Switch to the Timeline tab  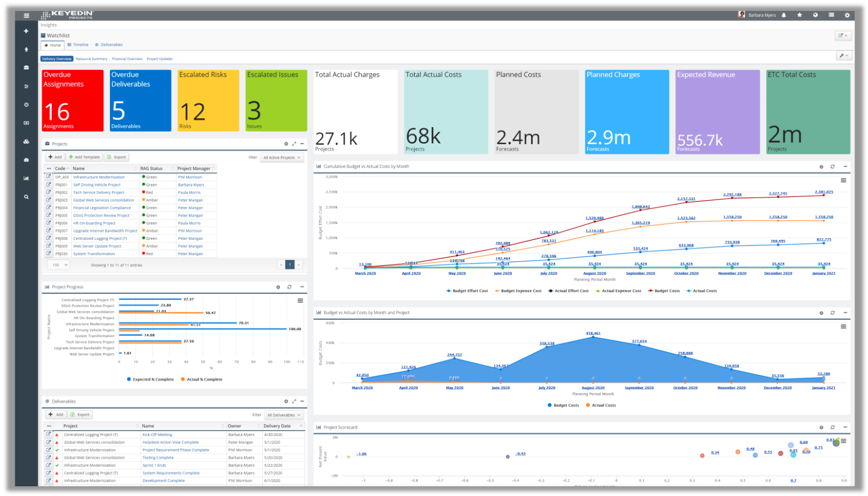point(78,45)
